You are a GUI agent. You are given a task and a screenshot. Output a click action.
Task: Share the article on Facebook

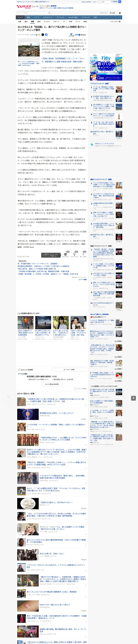tap(46, 35)
